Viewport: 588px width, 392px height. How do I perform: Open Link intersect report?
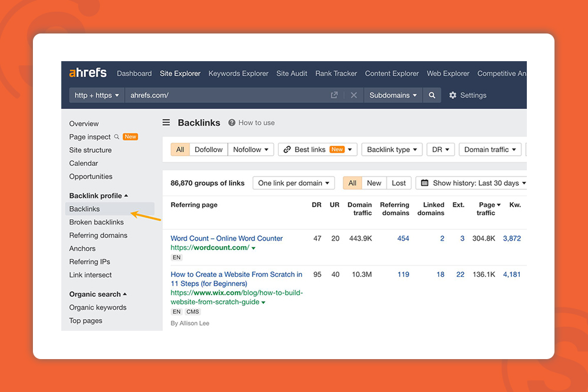pos(91,274)
